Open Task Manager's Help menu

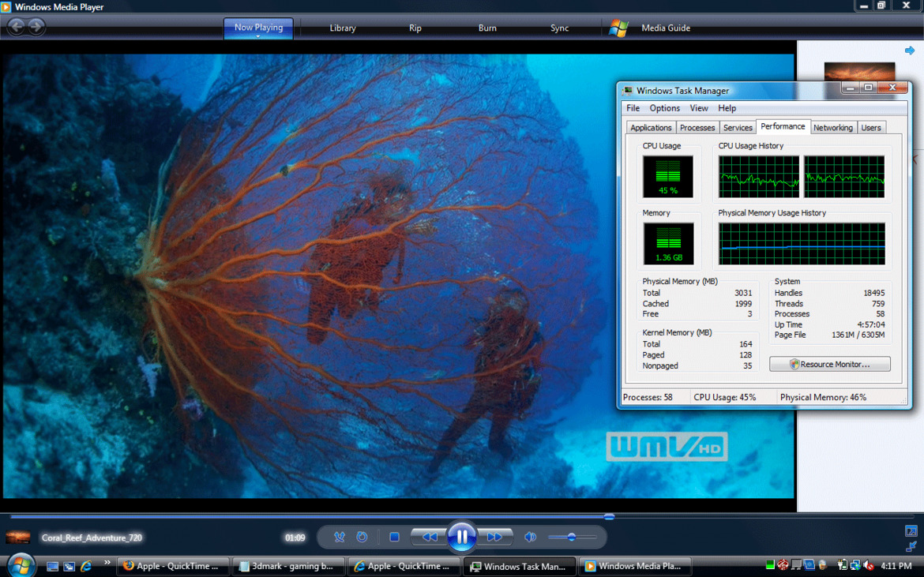pyautogui.click(x=727, y=108)
